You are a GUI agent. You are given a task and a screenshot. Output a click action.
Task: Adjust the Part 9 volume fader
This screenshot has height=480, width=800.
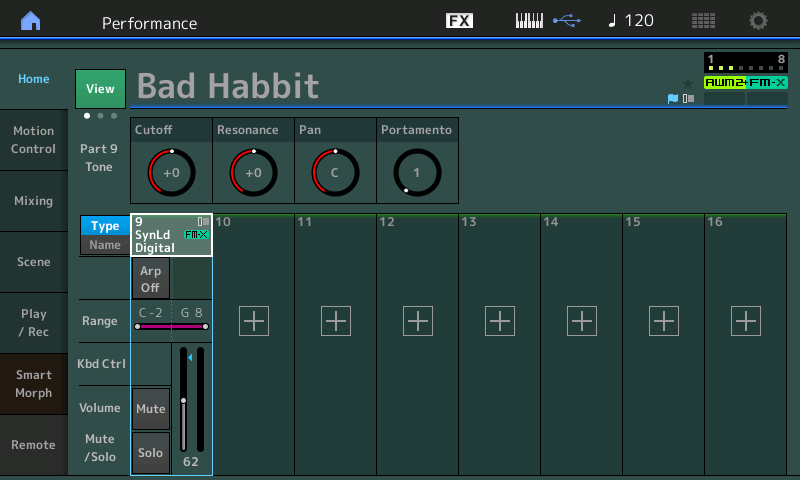[x=184, y=400]
